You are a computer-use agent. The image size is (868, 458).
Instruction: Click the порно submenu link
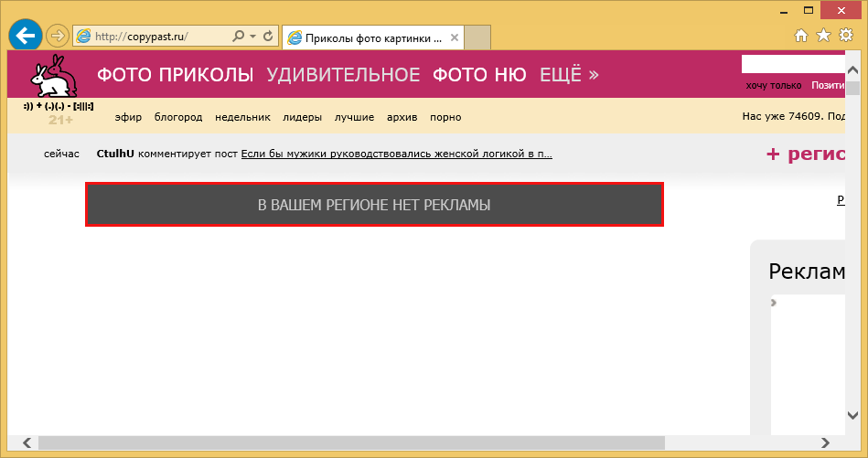(445, 117)
